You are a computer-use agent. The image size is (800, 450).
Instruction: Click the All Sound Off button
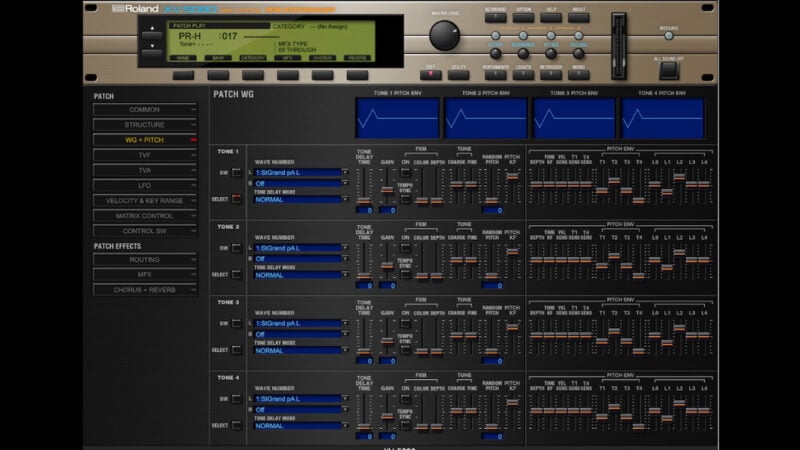point(668,70)
